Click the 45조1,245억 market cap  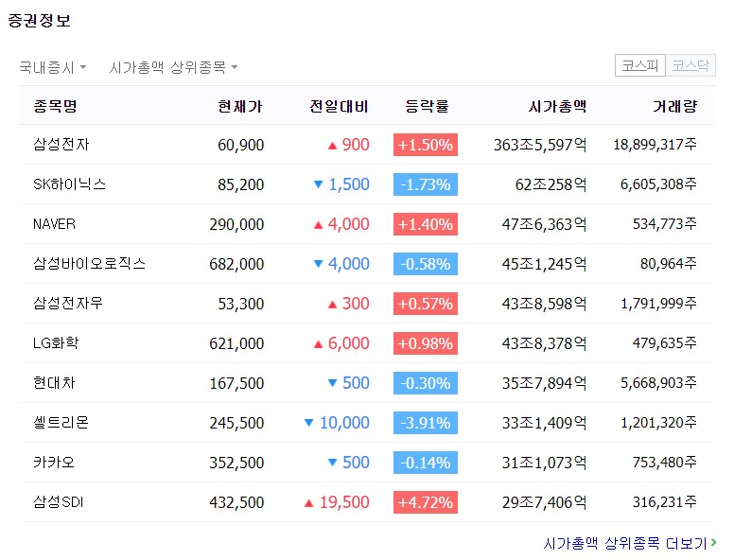pyautogui.click(x=545, y=264)
